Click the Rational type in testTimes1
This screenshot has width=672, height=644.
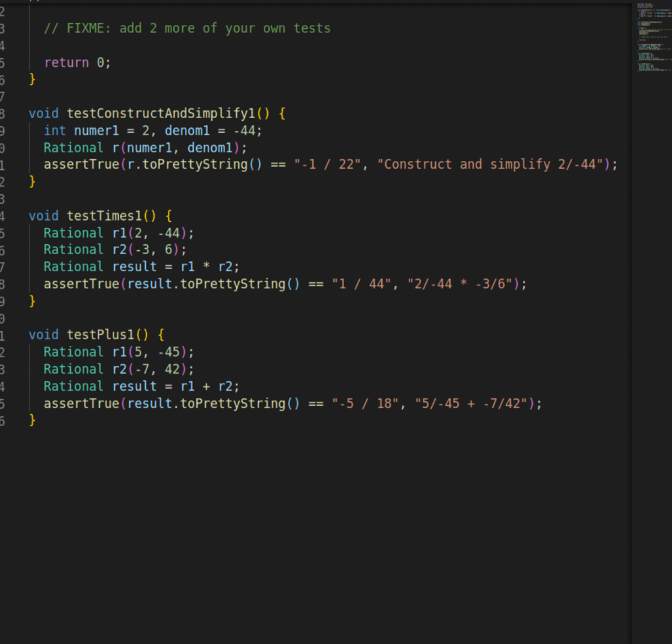[x=72, y=232]
